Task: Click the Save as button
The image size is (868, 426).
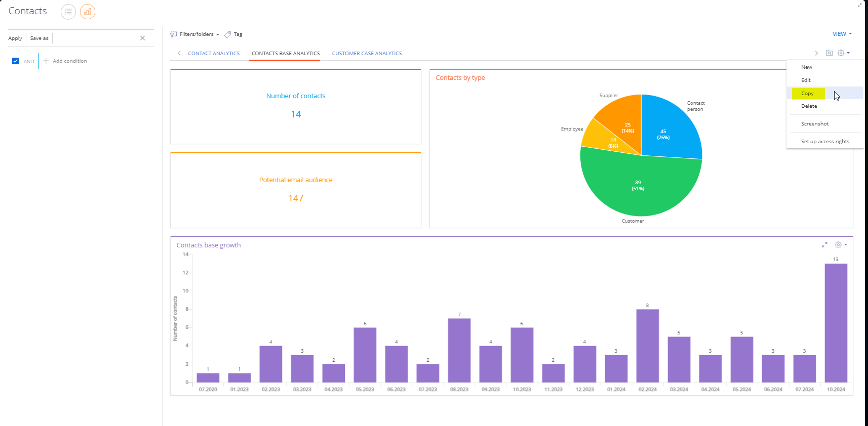Action: point(40,38)
